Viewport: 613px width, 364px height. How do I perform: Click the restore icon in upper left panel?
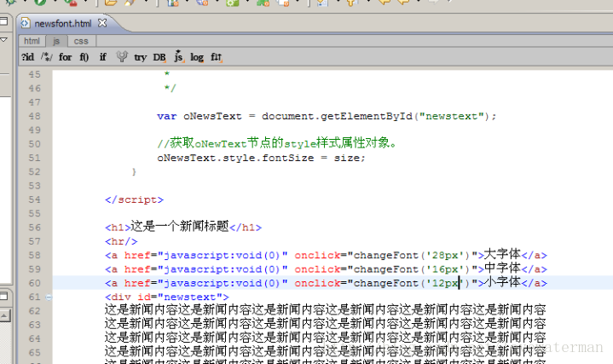pos(3,21)
